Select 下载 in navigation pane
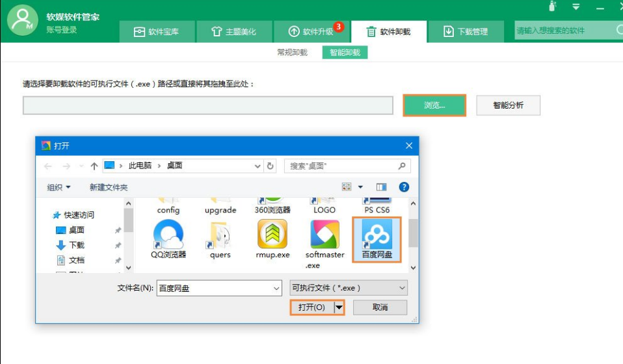 coord(70,245)
